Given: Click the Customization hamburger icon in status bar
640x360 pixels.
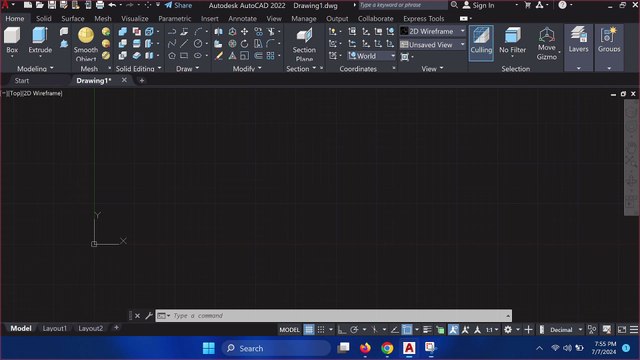Looking at the screenshot, I should click(x=633, y=329).
